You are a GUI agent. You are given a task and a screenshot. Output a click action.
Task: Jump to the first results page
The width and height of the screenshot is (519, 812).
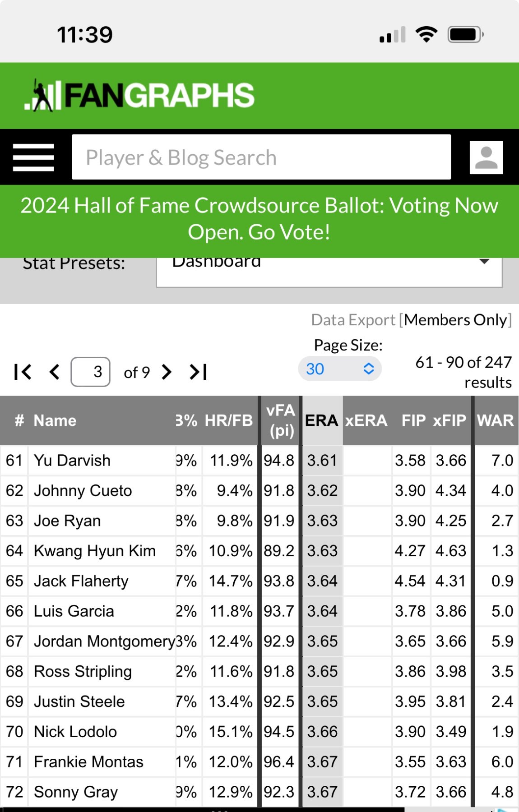point(23,372)
